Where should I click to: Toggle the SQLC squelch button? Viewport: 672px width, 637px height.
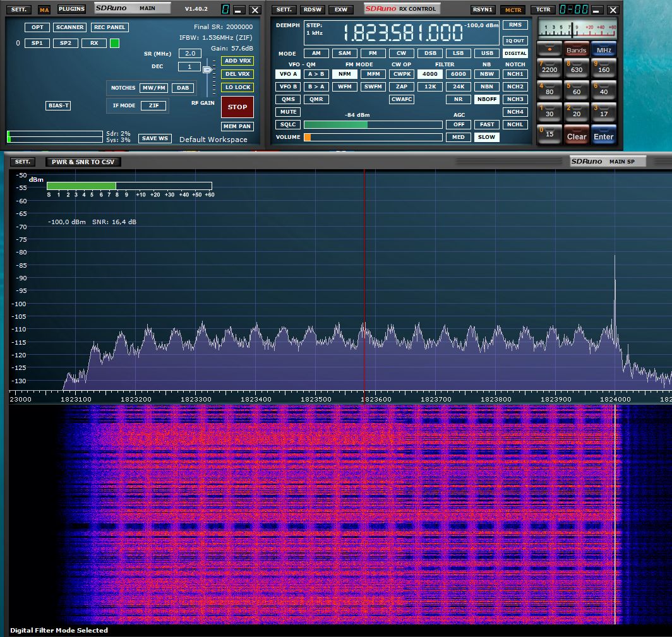pyautogui.click(x=288, y=124)
